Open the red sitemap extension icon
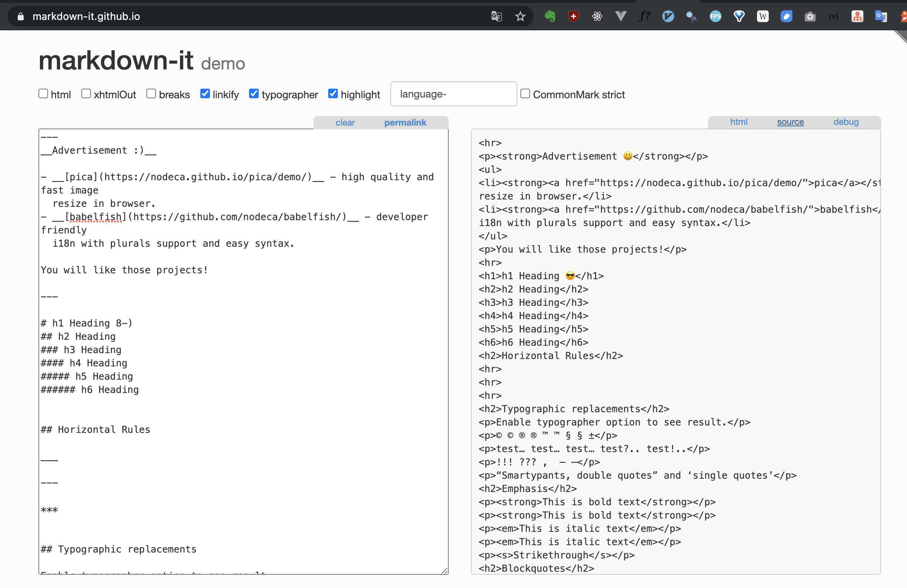The width and height of the screenshot is (907, 588). 857,16
